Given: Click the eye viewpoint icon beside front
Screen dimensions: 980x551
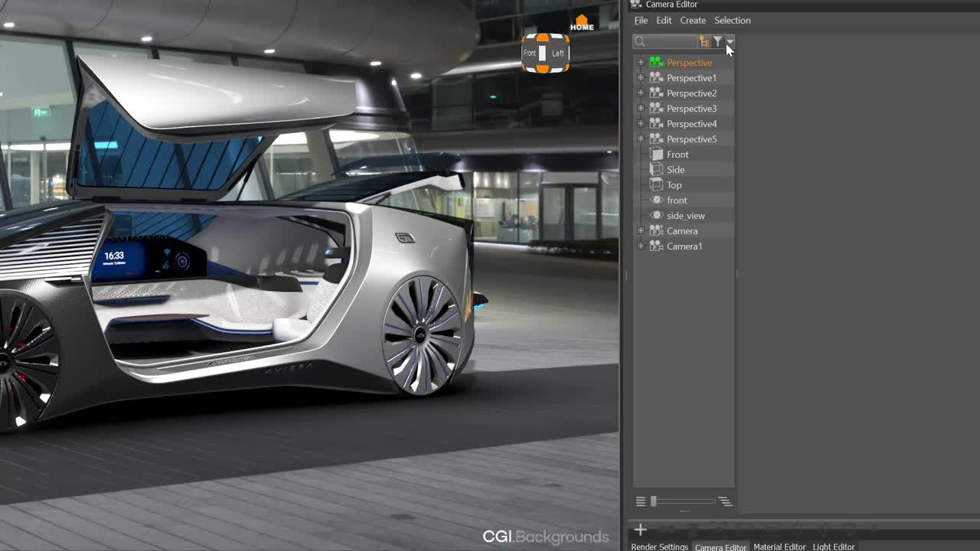Looking at the screenshot, I should click(x=656, y=200).
